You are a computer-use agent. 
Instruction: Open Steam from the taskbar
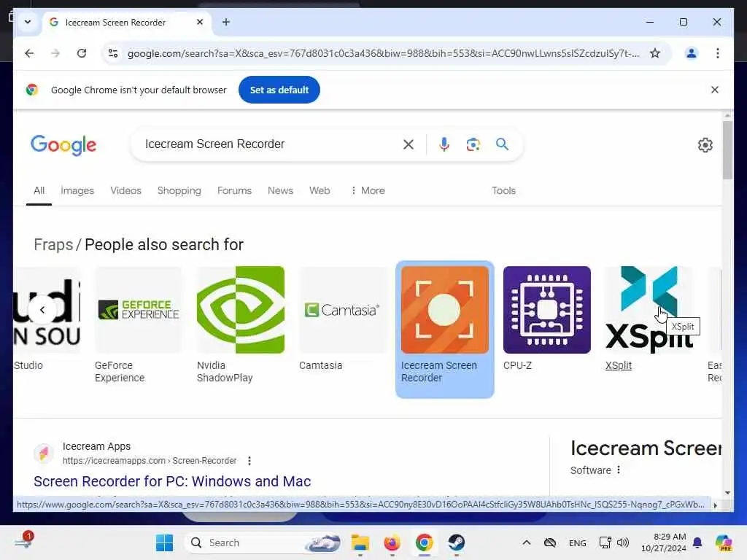click(x=456, y=542)
